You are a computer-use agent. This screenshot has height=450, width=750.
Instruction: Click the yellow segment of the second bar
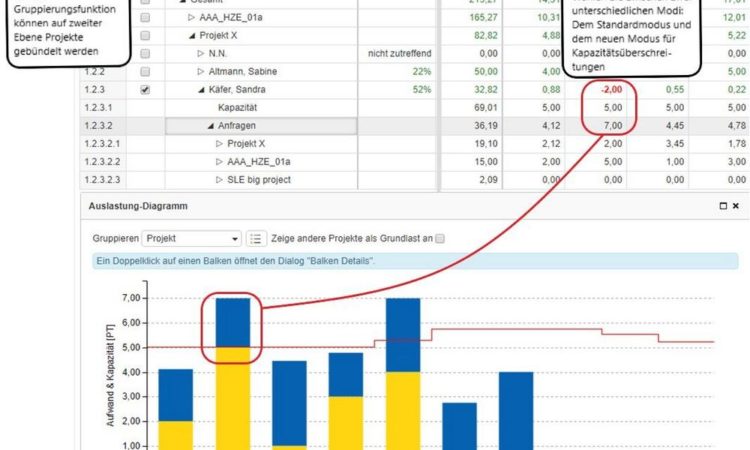233,398
